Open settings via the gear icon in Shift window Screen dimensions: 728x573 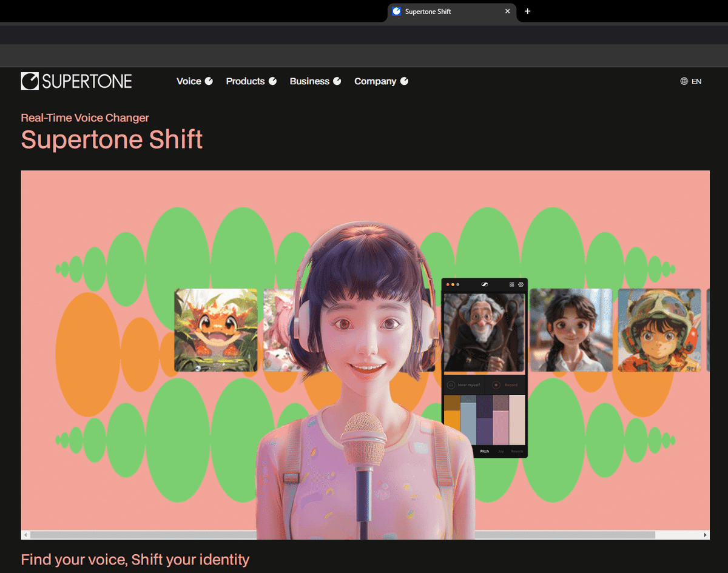point(521,285)
